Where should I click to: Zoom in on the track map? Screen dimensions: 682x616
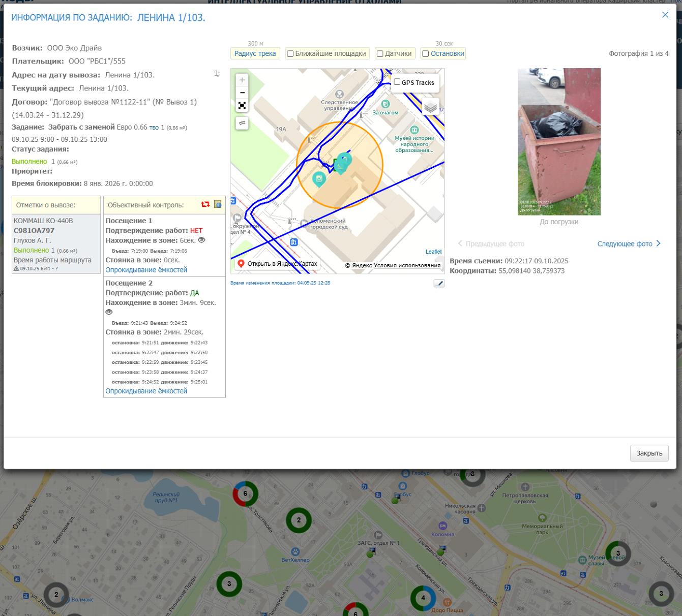point(242,80)
